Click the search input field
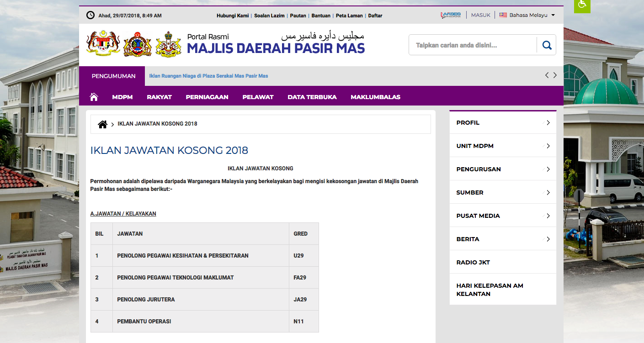This screenshot has height=343, width=644. click(473, 45)
